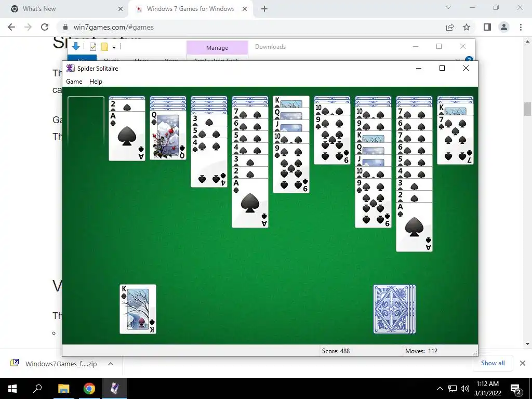Click the browser page vertical scrollbar thumb
This screenshot has height=399, width=532.
point(527,109)
